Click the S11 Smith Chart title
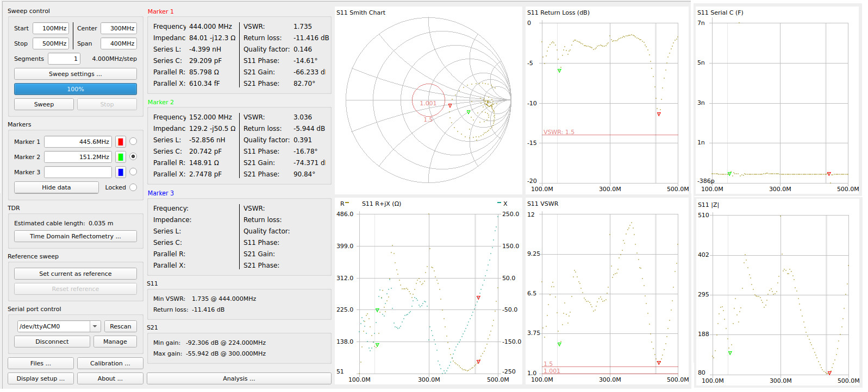The width and height of the screenshot is (868, 392). pyautogui.click(x=361, y=12)
